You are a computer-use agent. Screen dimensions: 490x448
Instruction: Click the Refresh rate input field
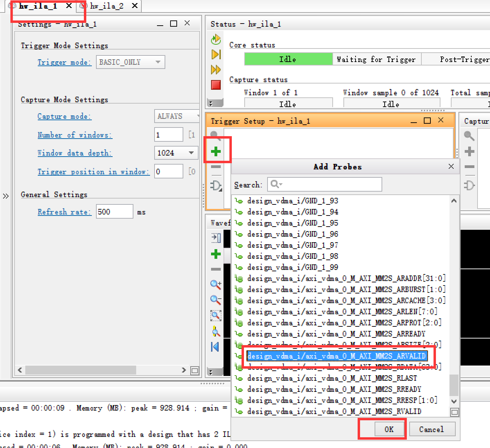coord(114,211)
